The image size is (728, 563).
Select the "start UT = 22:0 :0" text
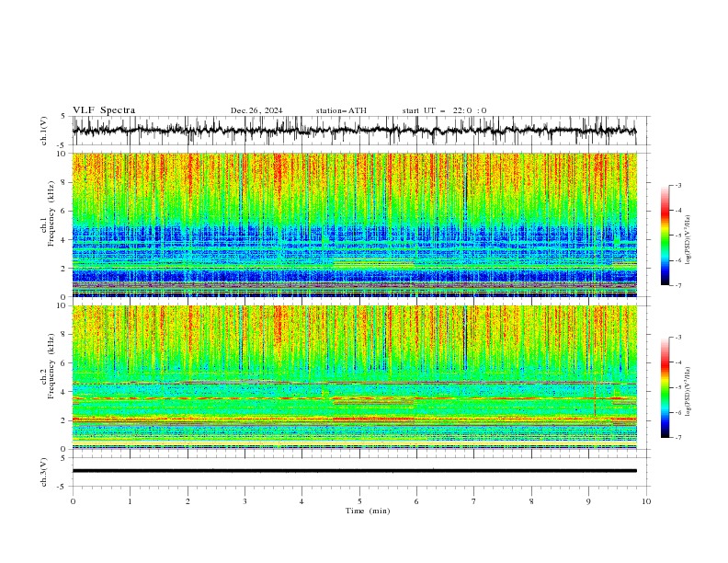444,110
